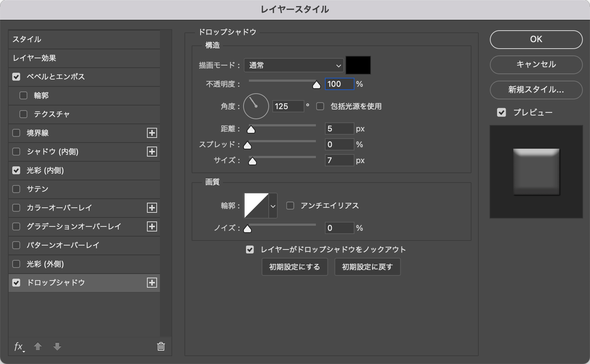Viewport: 590px width, 364px height.
Task: Click the move effect up arrow
Action: [x=38, y=346]
